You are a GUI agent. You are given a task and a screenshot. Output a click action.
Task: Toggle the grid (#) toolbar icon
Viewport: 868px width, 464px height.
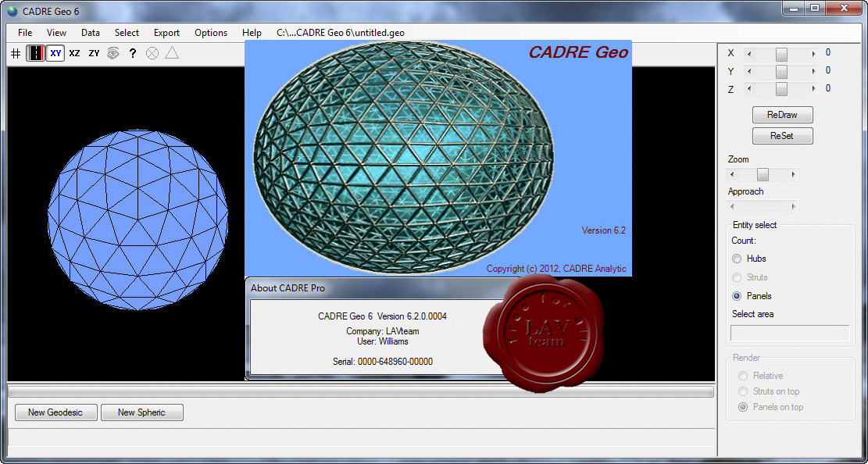point(16,54)
